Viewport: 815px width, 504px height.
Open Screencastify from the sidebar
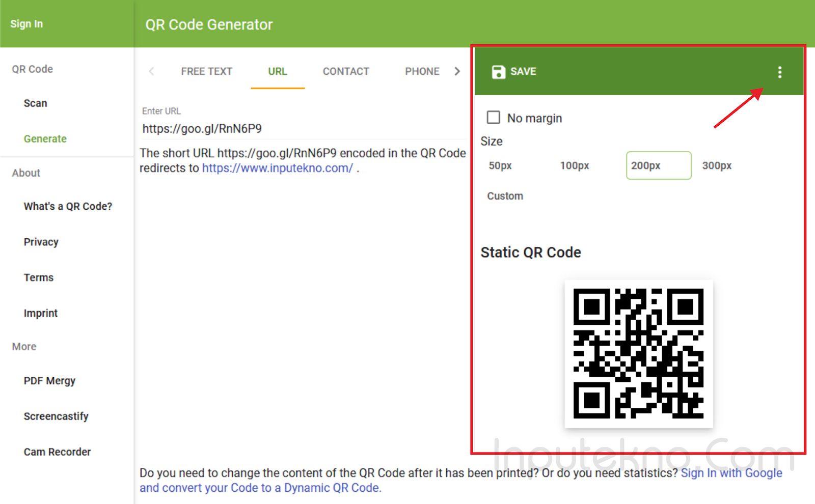56,416
